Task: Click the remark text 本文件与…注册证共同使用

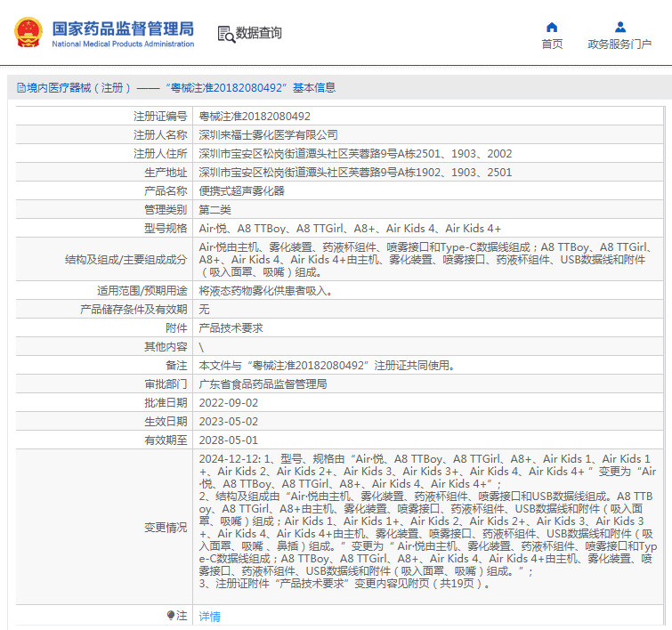Action: click(327, 366)
